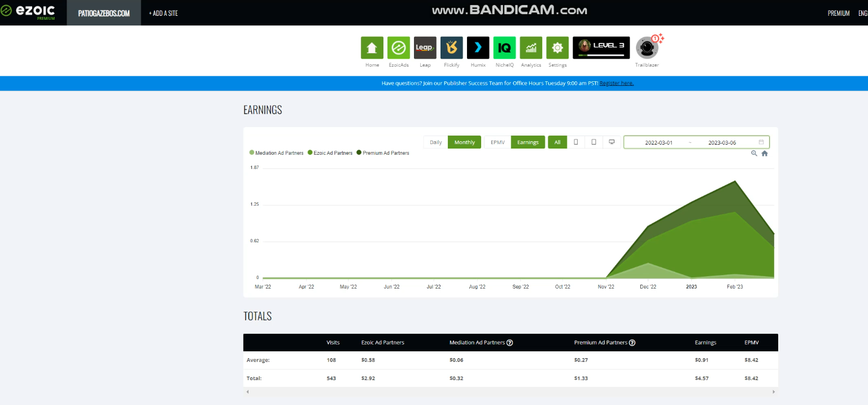The image size is (868, 405).
Task: Click the Ezoic Ad Partners column header
Action: pyautogui.click(x=383, y=342)
